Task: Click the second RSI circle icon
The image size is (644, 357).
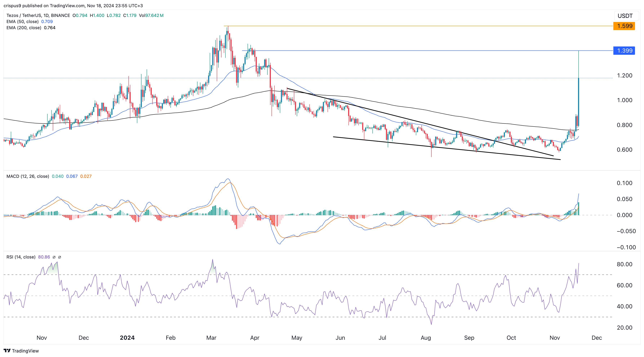Action: [59, 257]
